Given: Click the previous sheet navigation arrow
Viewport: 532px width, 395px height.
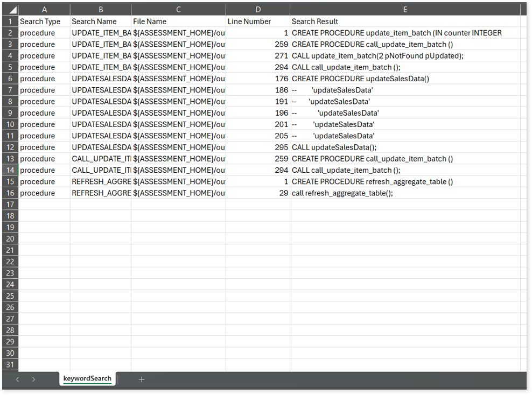Looking at the screenshot, I should pos(18,379).
